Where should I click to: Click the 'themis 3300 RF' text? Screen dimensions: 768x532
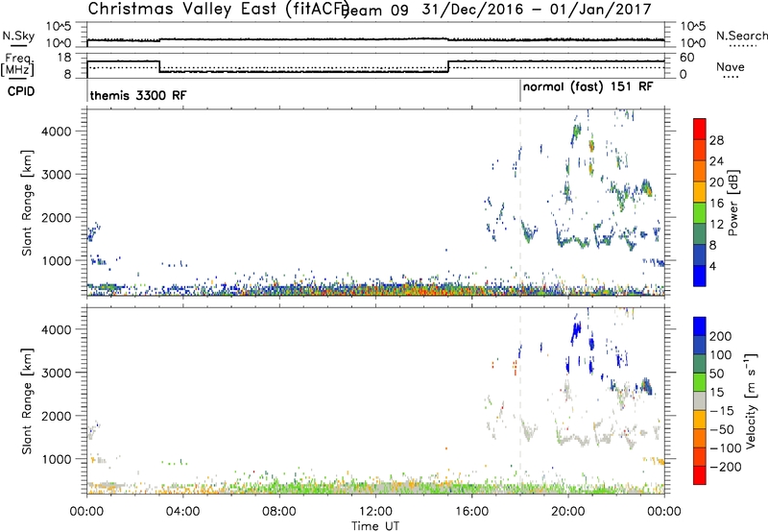(x=138, y=95)
